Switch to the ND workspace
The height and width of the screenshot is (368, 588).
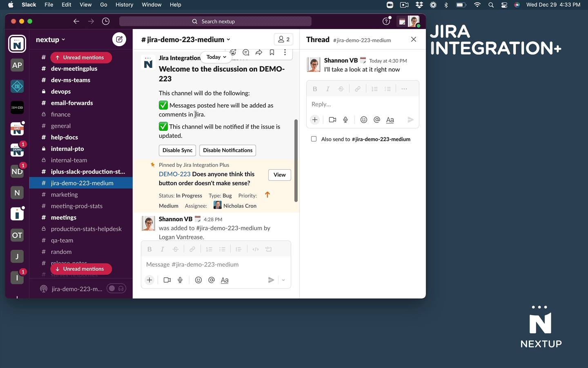[x=17, y=171]
